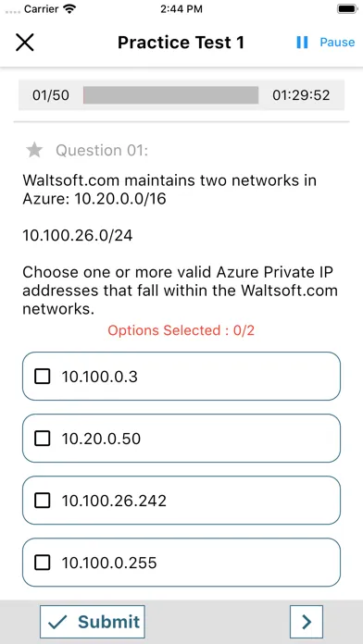Tap the Practice Test 1 title
Viewport: 363px width, 644px height.
181,43
